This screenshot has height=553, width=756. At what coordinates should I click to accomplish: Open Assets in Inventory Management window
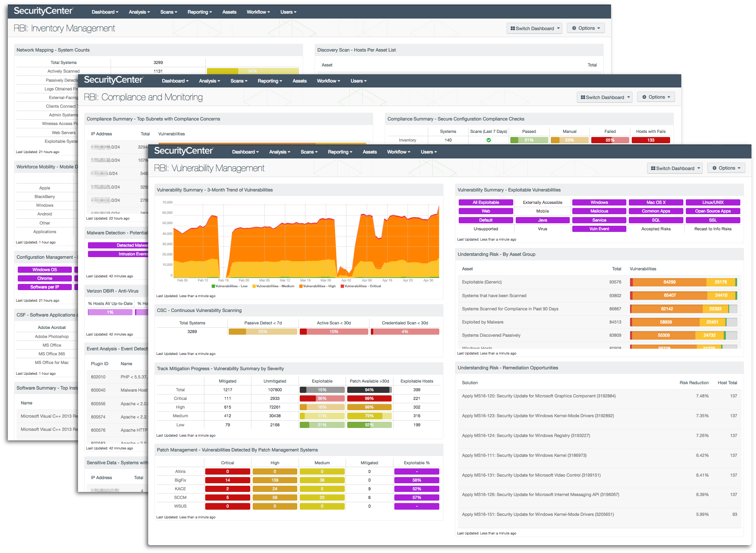[229, 12]
